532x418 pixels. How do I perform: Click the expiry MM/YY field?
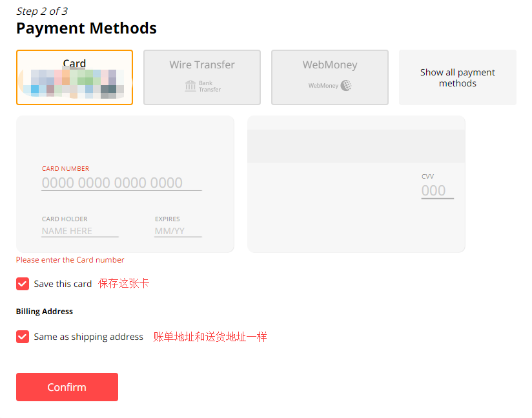[178, 231]
